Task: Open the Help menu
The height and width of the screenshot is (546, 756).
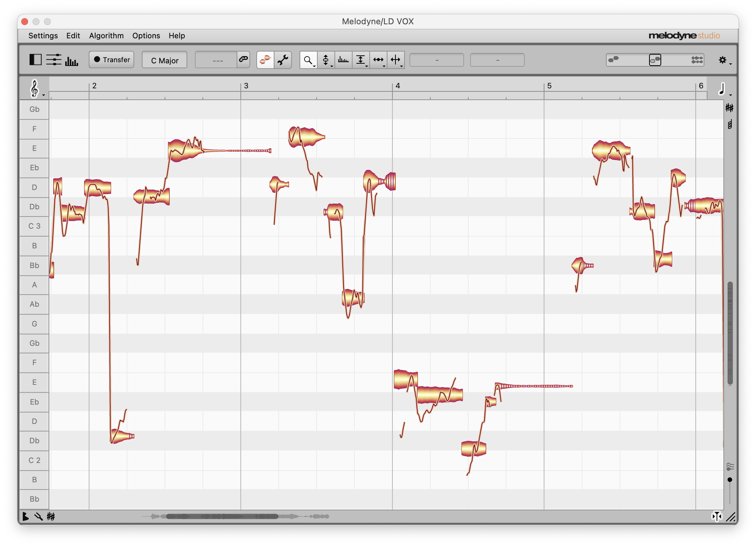Action: pyautogui.click(x=177, y=36)
